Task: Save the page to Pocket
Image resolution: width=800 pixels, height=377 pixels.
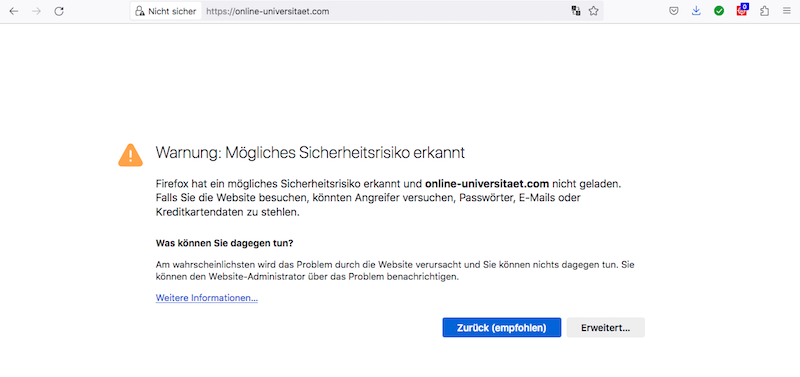Action: click(x=674, y=11)
